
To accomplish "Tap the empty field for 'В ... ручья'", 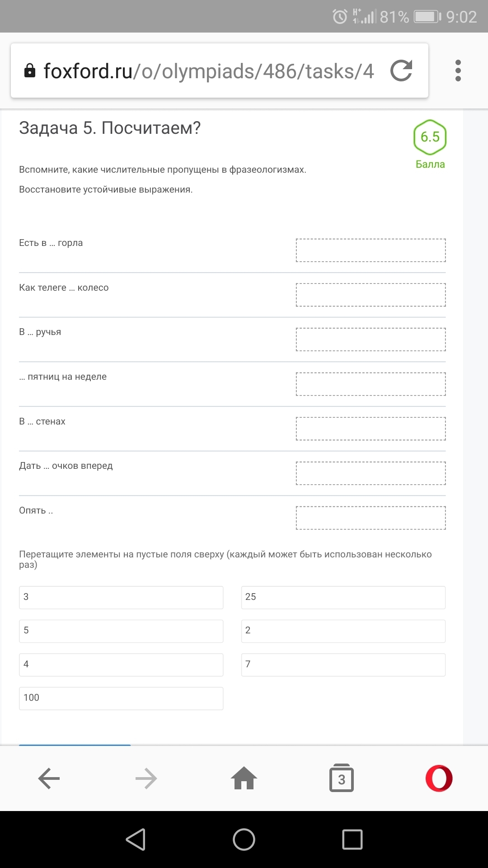I will coord(371,340).
